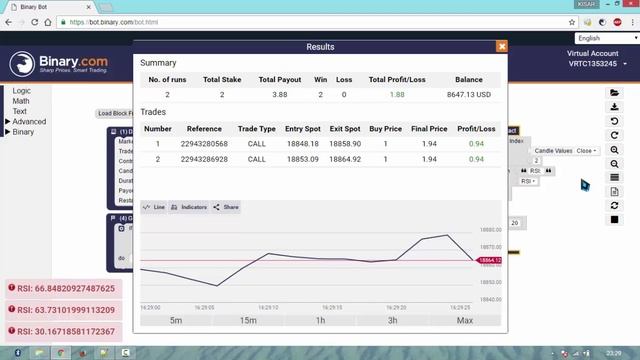Click the browser address bar URL
The image size is (640, 360).
(x=113, y=22)
